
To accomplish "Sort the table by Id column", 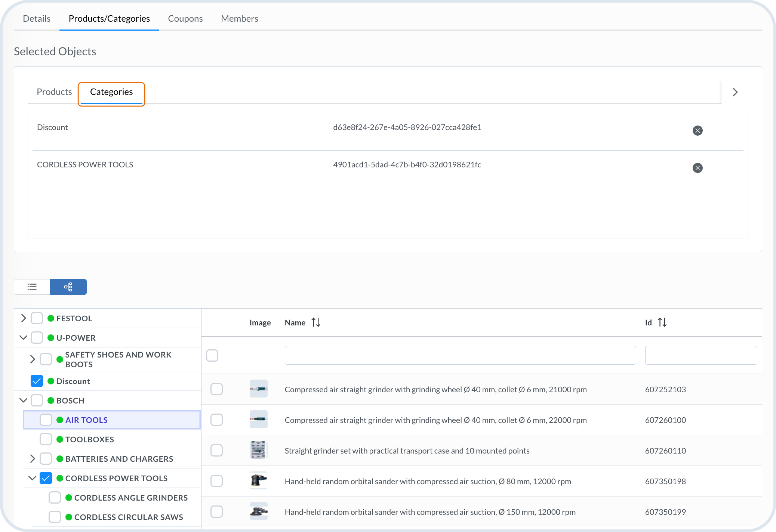I will click(662, 322).
